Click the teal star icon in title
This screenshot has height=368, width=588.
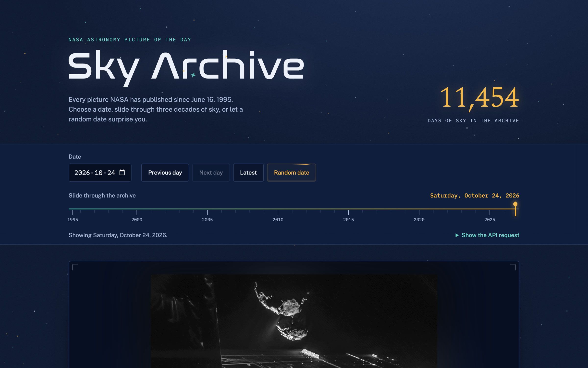tap(193, 75)
